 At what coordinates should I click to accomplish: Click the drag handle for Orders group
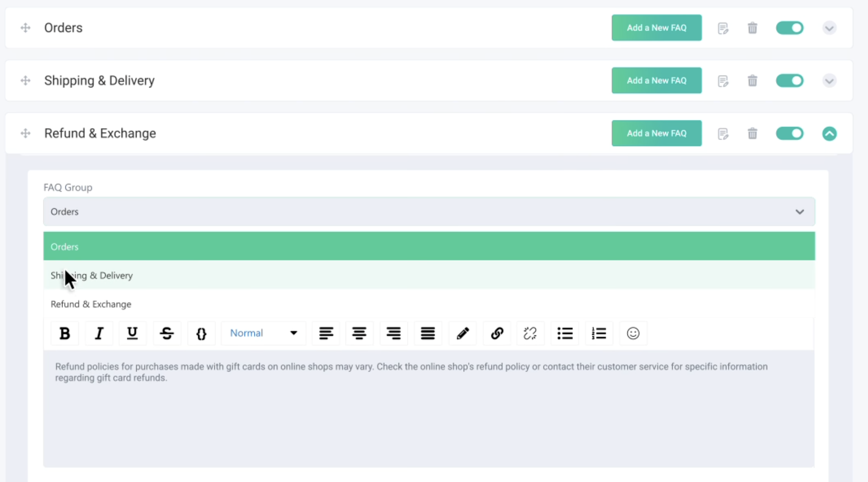tap(25, 28)
